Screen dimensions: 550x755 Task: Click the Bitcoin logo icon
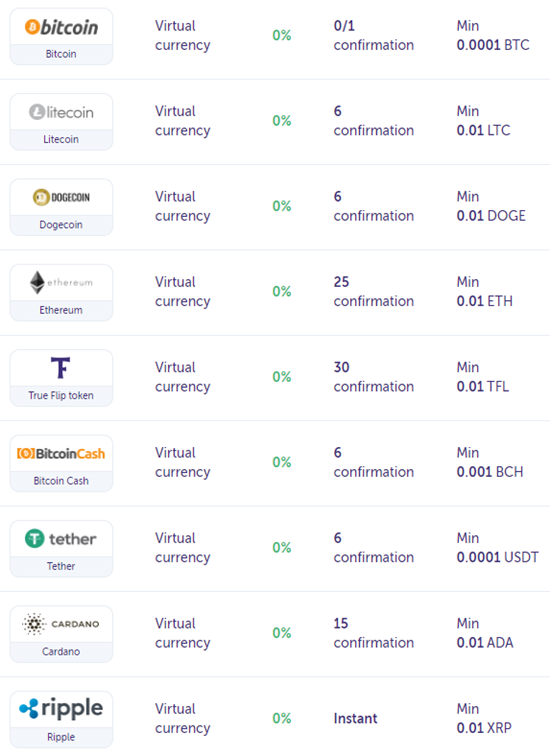pyautogui.click(x=61, y=27)
